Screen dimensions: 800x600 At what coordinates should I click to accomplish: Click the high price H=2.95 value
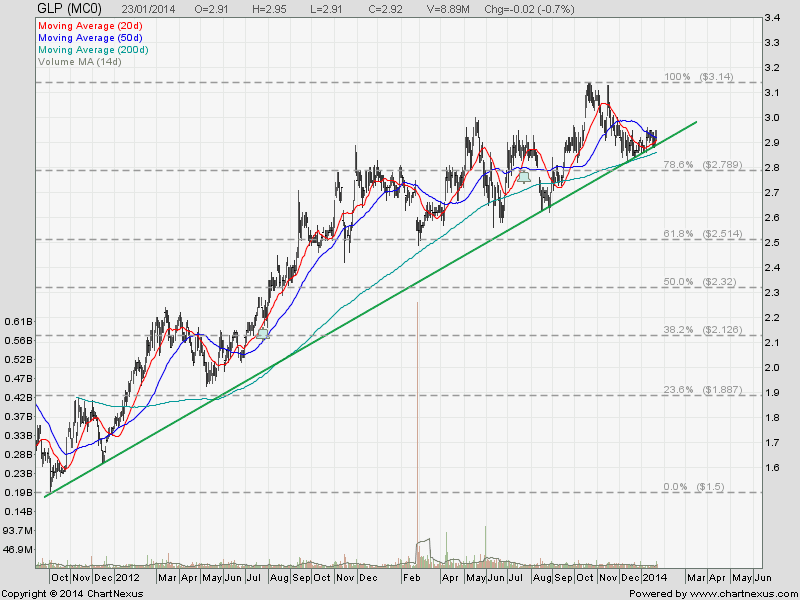[269, 9]
